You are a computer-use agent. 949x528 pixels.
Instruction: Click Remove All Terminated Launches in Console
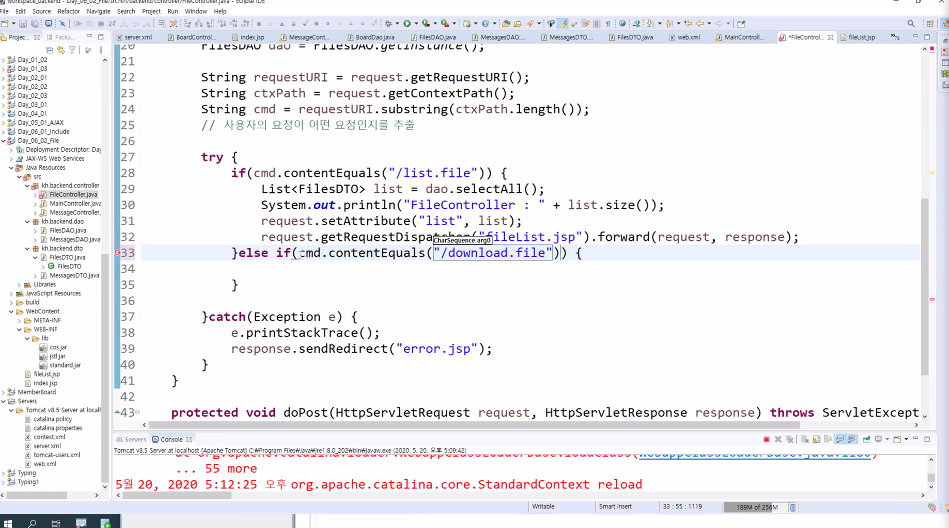click(x=789, y=439)
